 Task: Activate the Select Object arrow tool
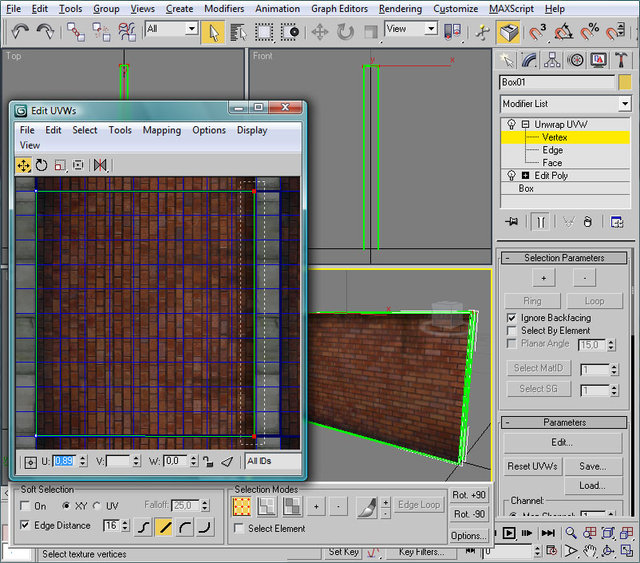coord(212,31)
